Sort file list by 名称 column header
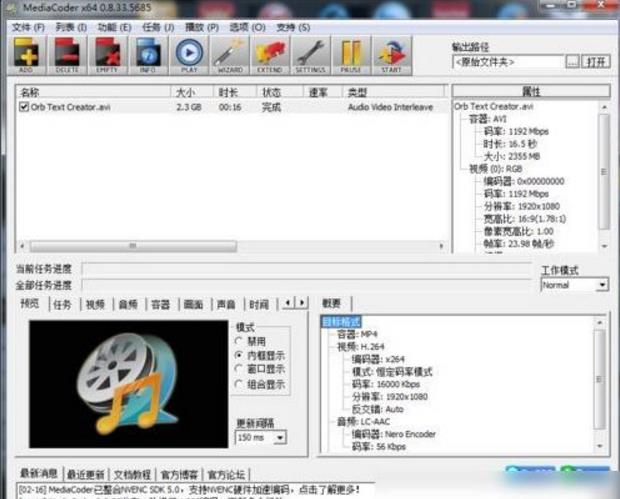The image size is (620, 499). click(94, 93)
